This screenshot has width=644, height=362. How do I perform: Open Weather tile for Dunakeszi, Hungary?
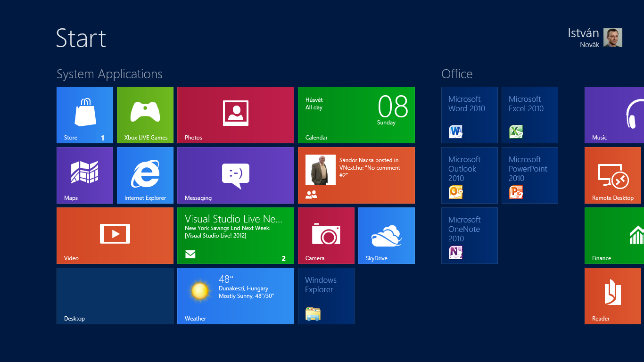click(x=236, y=296)
